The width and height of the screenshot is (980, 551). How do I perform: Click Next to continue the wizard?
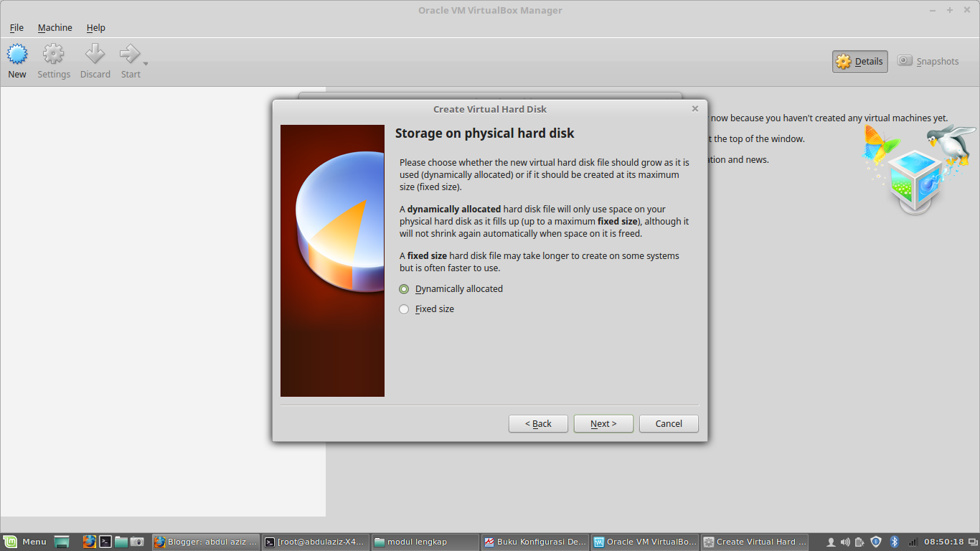[603, 423]
